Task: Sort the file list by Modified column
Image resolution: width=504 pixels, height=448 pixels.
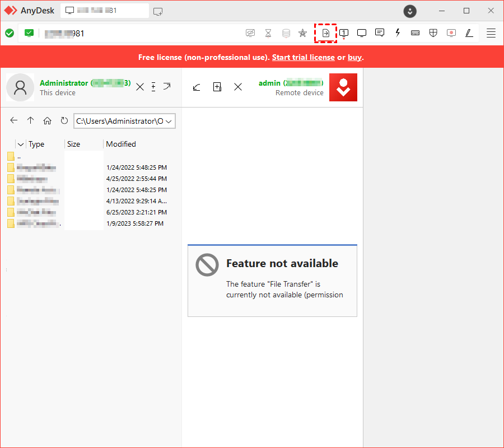Action: coord(121,144)
